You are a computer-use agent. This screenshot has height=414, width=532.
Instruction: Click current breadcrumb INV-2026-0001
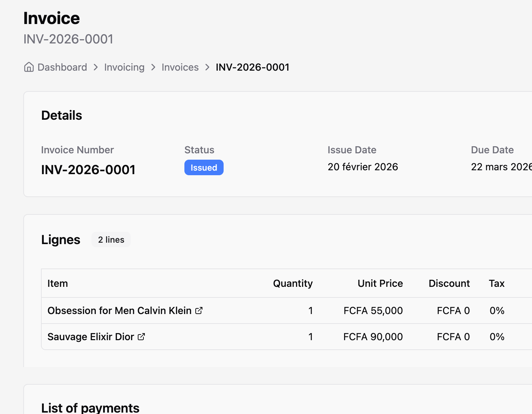click(253, 67)
